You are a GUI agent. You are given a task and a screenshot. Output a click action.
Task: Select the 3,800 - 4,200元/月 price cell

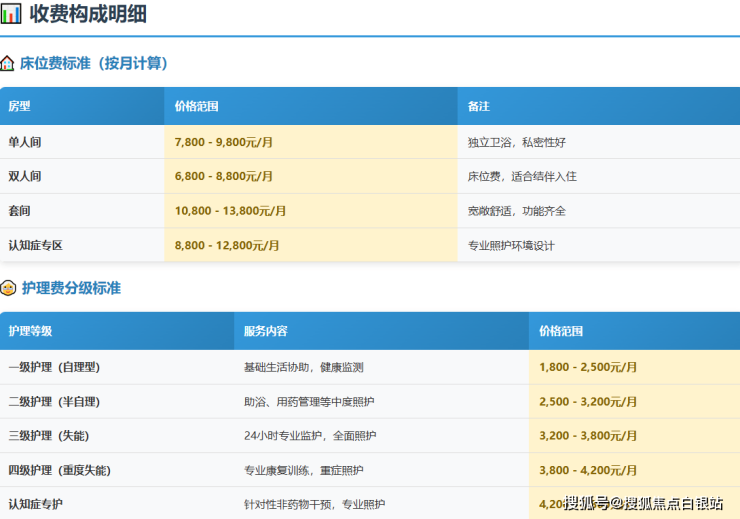tap(588, 470)
